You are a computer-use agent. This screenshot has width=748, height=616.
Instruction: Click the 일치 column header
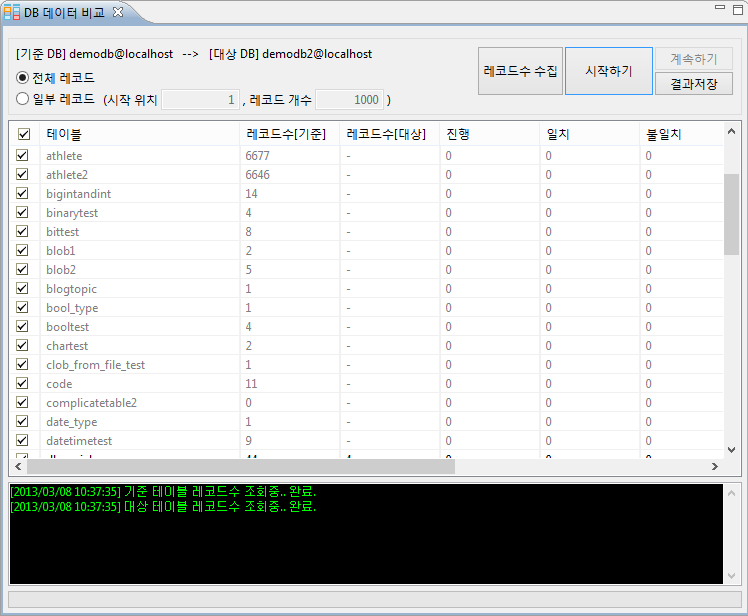(590, 134)
